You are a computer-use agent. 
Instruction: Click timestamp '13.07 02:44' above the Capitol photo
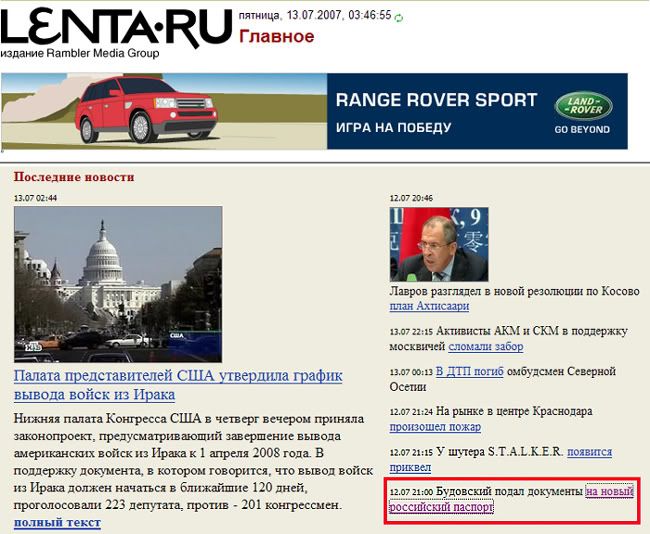tap(36, 198)
